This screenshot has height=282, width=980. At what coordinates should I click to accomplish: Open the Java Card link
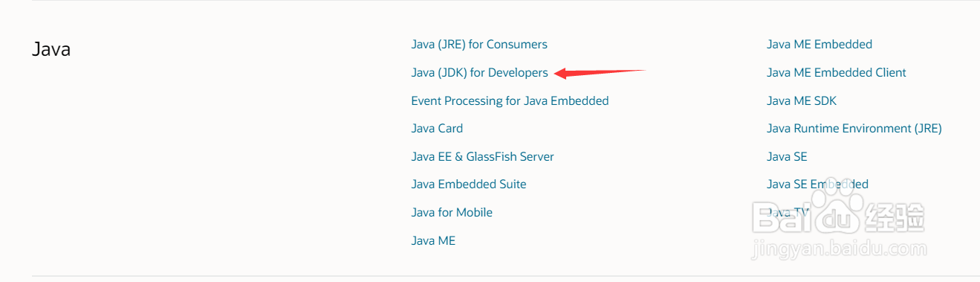coord(437,129)
